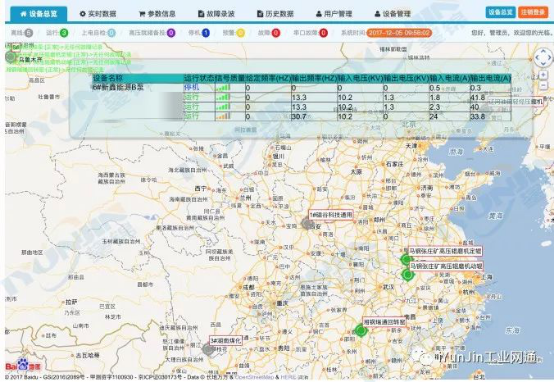Click the output frequency value 30.7

click(x=299, y=116)
